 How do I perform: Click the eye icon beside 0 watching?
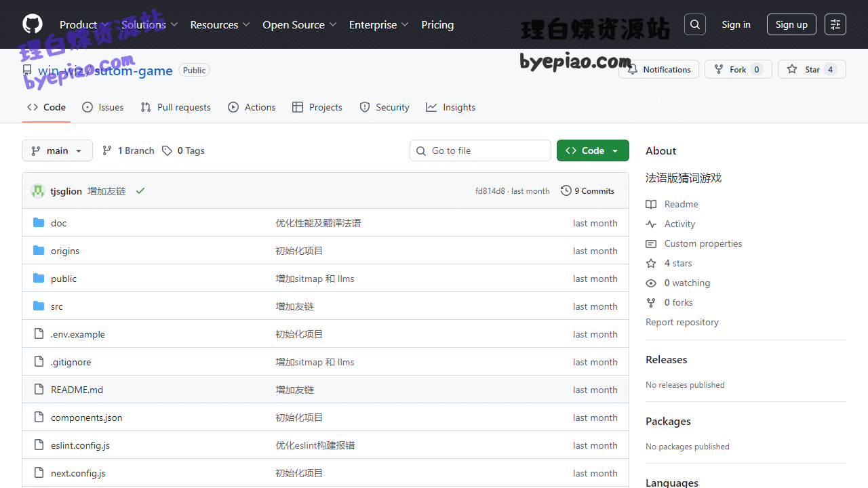tap(651, 283)
